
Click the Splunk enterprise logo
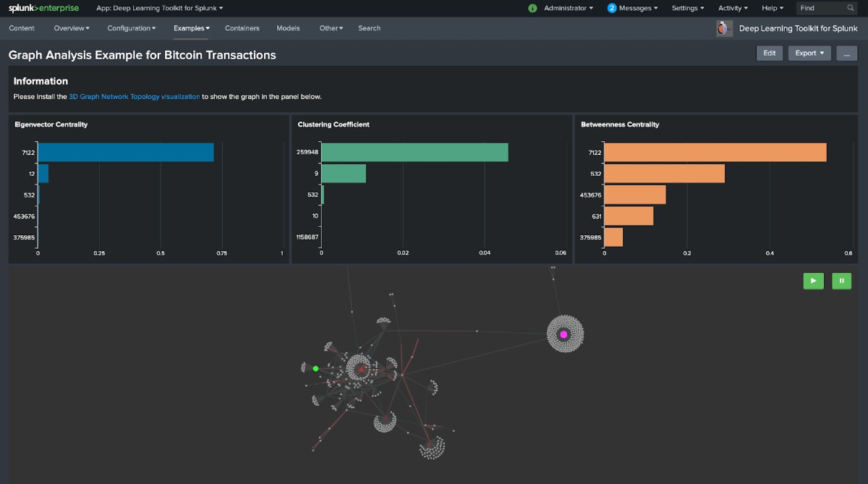[x=43, y=8]
